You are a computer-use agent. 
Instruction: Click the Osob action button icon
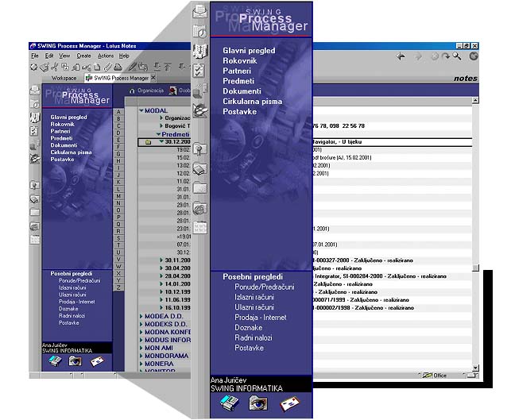tap(173, 91)
